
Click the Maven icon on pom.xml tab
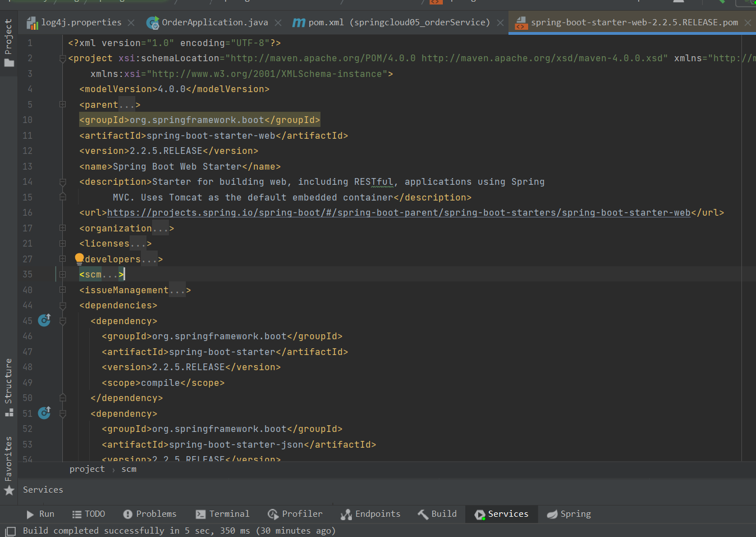pos(299,22)
